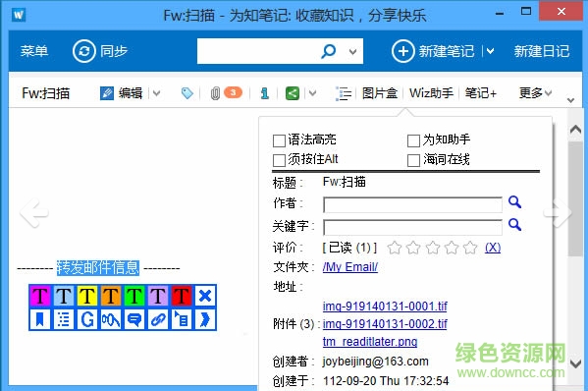The height and width of the screenshot is (391, 588).
Task: Apply red highlight T icon
Action: point(182,296)
